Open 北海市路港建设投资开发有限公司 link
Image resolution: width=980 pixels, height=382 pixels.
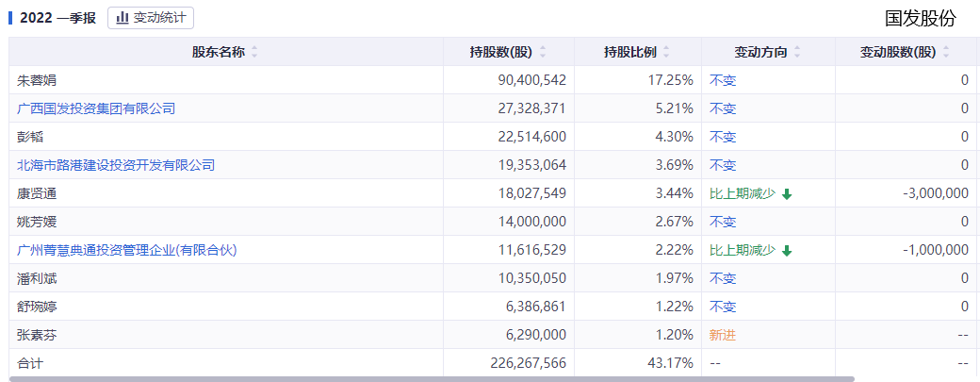116,165
